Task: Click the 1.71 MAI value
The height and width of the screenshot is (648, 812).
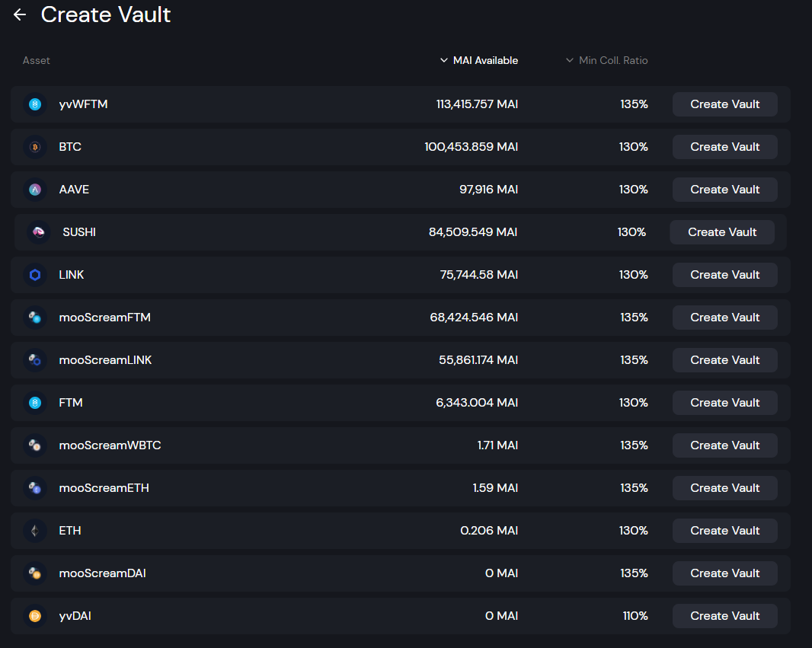Action: tap(497, 445)
